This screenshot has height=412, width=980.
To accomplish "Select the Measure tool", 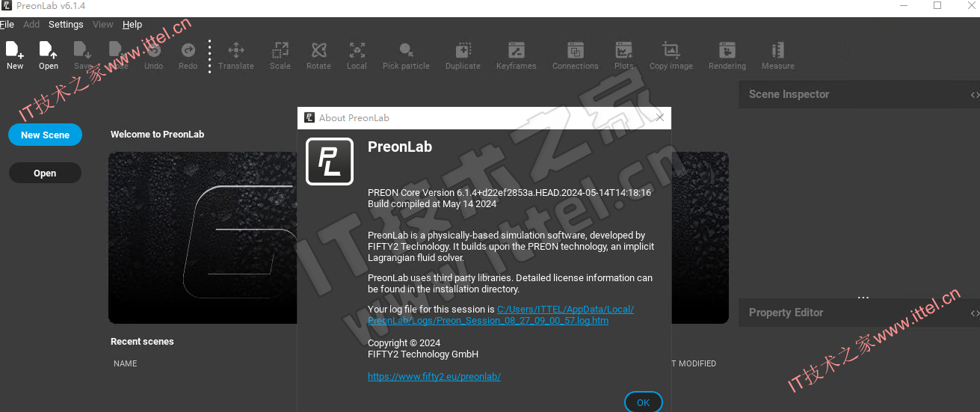I will point(778,56).
